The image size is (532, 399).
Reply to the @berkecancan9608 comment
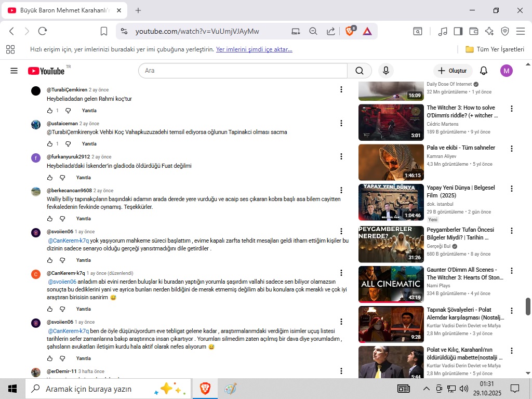pyautogui.click(x=84, y=219)
